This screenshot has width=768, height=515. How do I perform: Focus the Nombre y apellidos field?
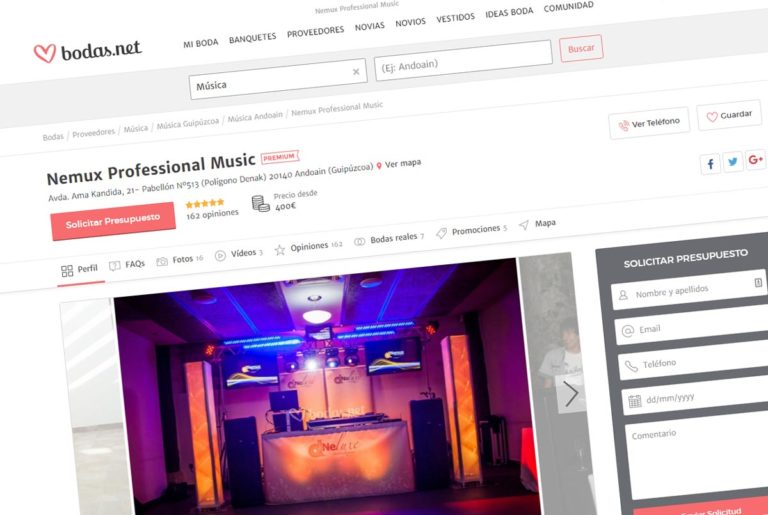click(690, 290)
